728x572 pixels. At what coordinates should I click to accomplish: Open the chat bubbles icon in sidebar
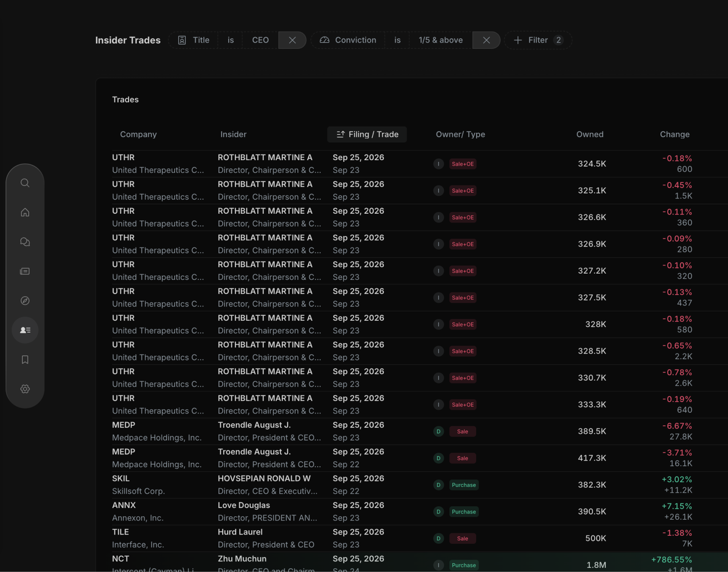(x=25, y=242)
